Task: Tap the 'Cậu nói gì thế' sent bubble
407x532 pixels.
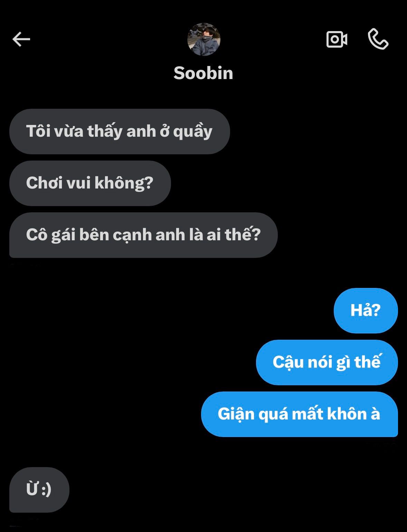Action: pyautogui.click(x=327, y=362)
